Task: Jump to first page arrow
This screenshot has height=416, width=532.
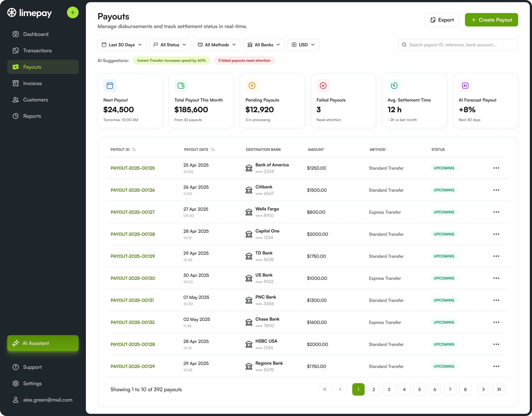Action: (325, 389)
